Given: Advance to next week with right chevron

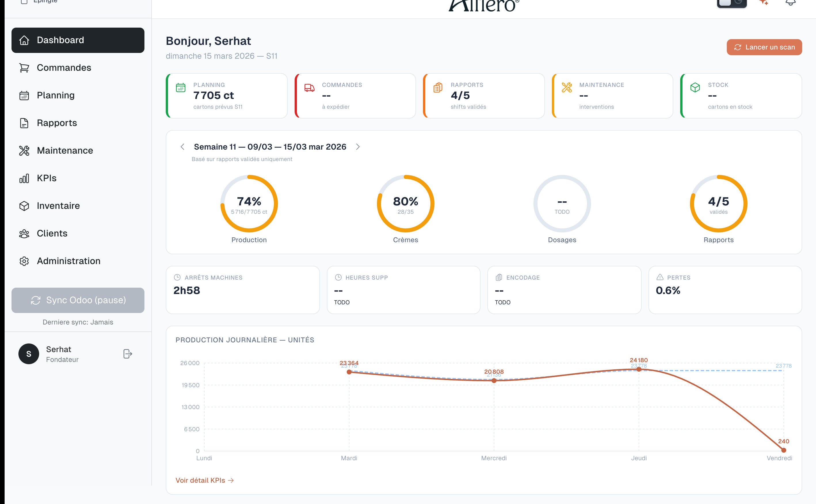Looking at the screenshot, I should click(x=358, y=147).
